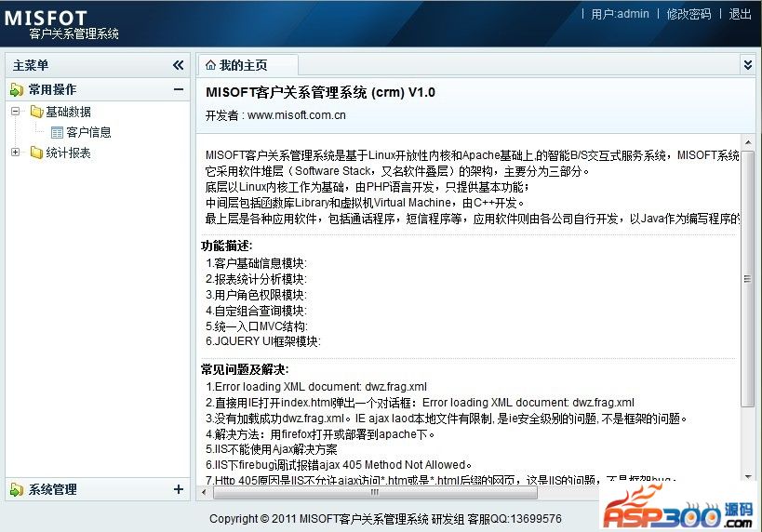Expand 系统管理 section with plus icon

coord(179,489)
